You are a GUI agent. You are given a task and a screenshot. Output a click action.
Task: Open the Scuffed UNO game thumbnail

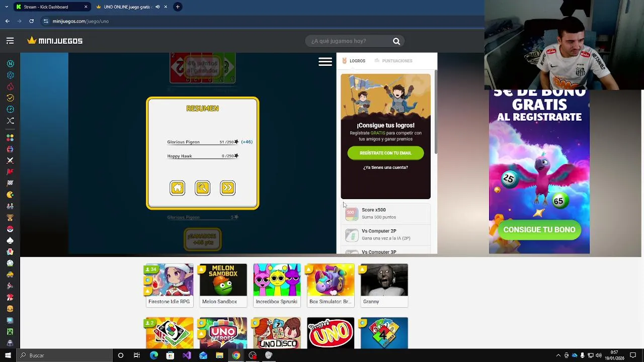click(331, 332)
